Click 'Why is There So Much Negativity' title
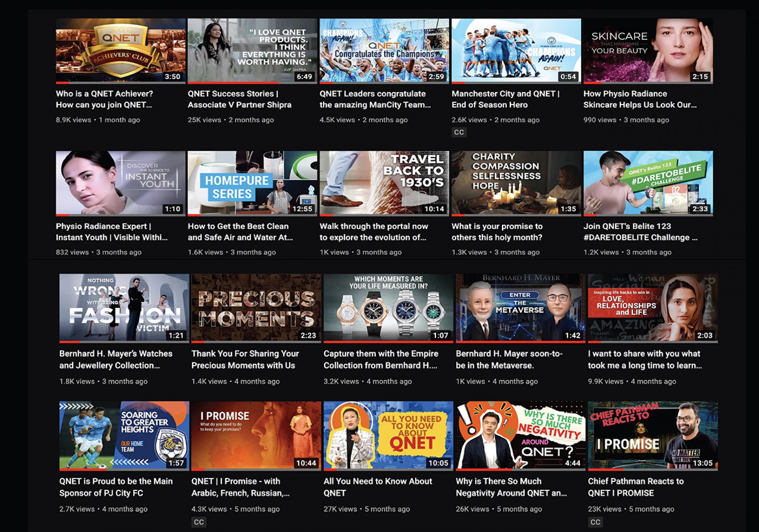The height and width of the screenshot is (532, 759). point(511,487)
